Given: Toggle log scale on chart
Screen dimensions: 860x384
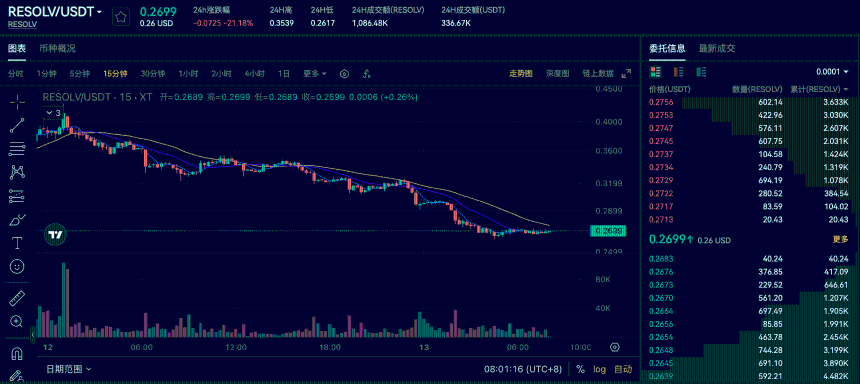Looking at the screenshot, I should pyautogui.click(x=599, y=369).
